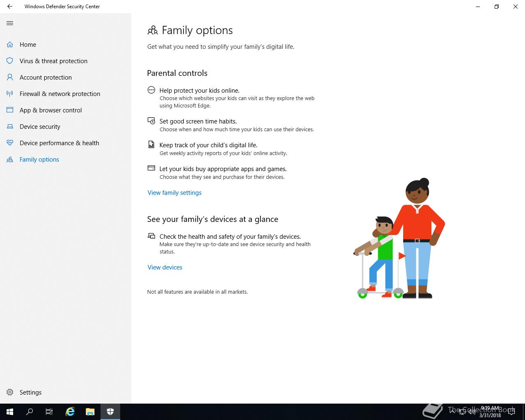Screen dimensions: 525x420
Task: Select App & browser control
Action: 66,110
